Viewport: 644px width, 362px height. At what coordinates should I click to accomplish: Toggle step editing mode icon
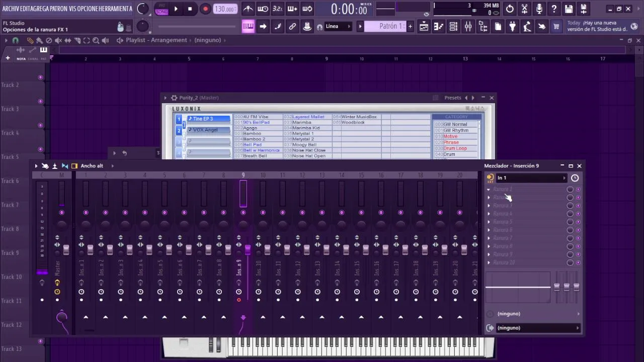pyautogui.click(x=278, y=27)
